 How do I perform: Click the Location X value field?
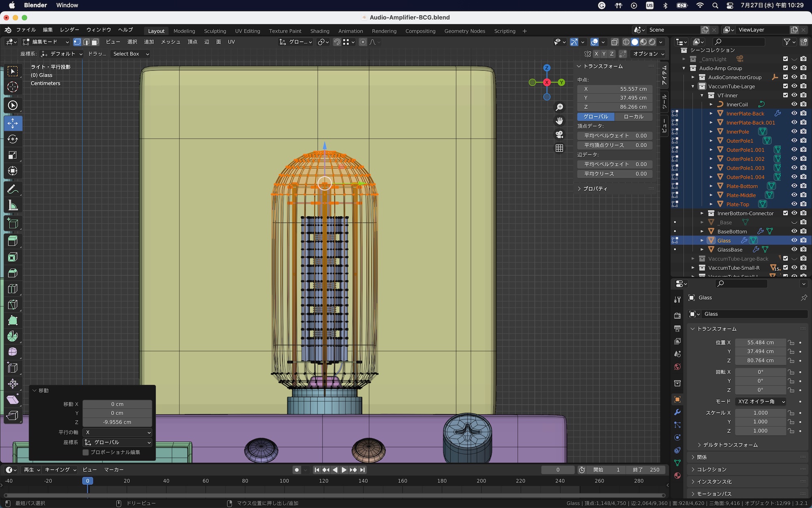tap(760, 343)
